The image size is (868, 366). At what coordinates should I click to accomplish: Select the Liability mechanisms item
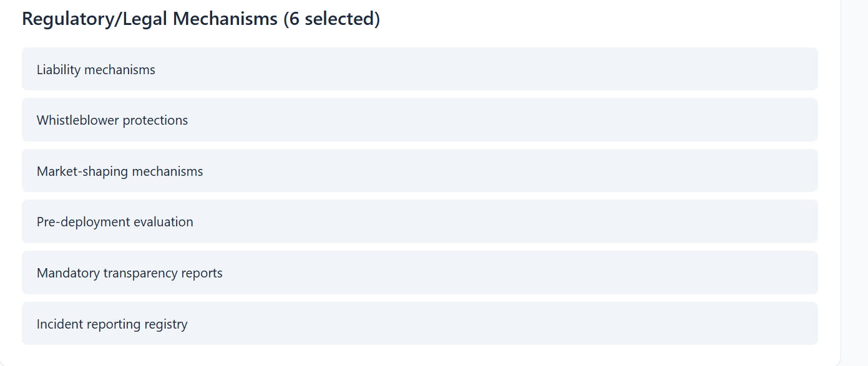[419, 69]
